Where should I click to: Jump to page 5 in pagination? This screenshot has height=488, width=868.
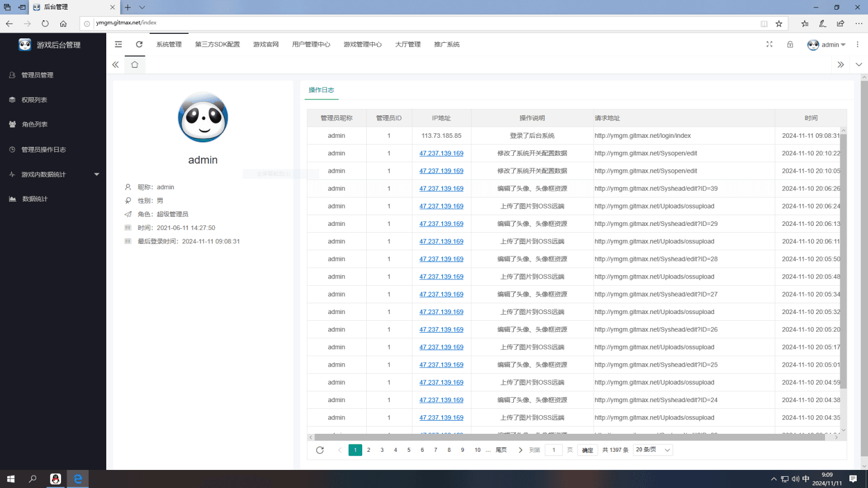click(409, 450)
